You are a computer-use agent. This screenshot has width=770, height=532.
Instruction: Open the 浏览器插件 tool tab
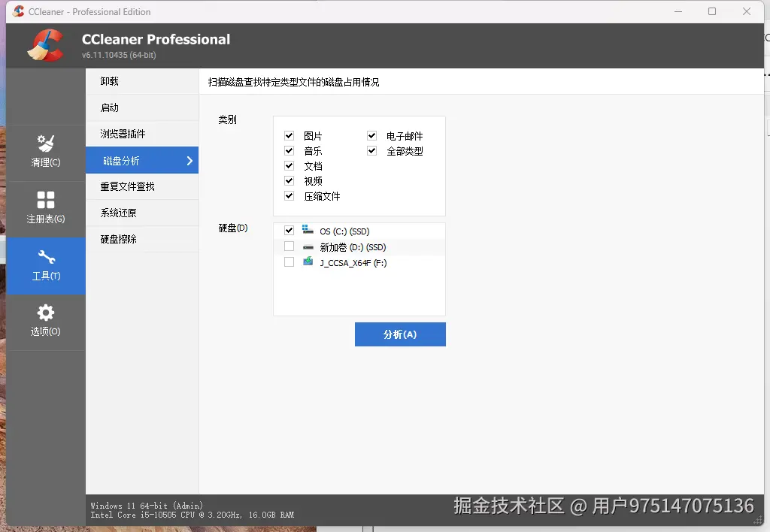[142, 134]
